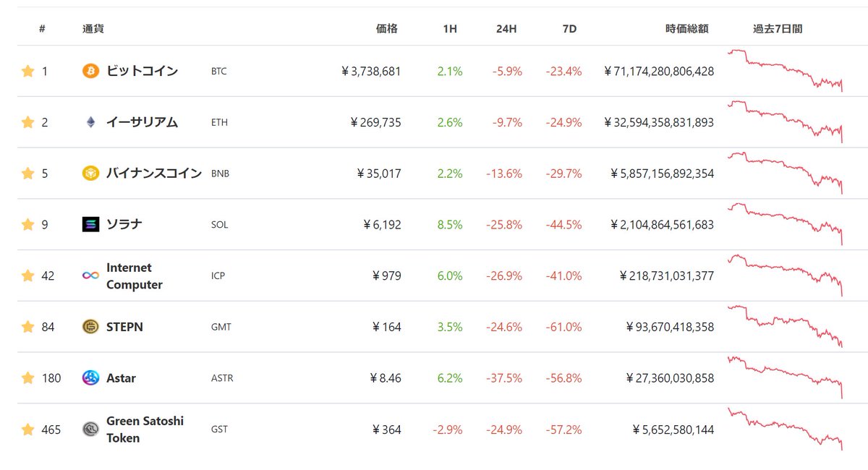The height and width of the screenshot is (470, 868).
Task: Click Internet Computer market cap ¥218,731,031,377
Action: 667,276
